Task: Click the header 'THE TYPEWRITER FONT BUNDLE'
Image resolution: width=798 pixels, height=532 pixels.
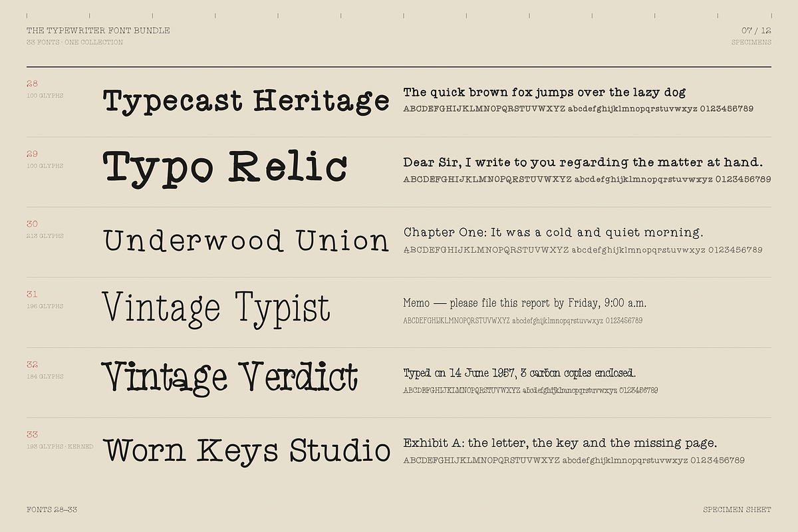Action: pos(98,31)
